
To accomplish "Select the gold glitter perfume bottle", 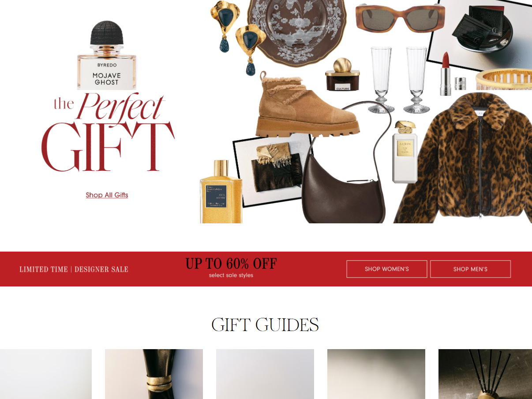I will 221,192.
